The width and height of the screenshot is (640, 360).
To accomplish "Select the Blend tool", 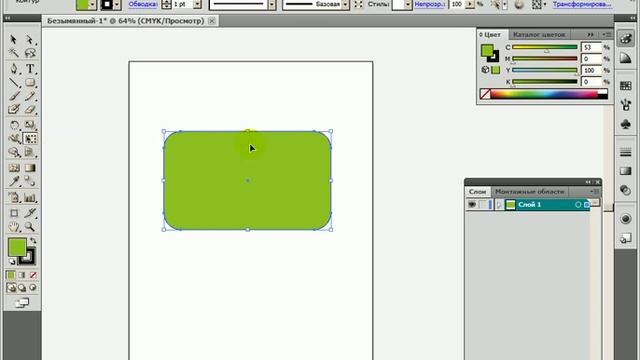I will coord(30,181).
